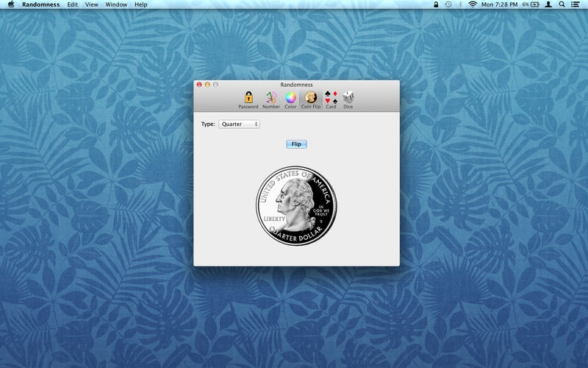Open the Randomness application menu

coord(41,4)
